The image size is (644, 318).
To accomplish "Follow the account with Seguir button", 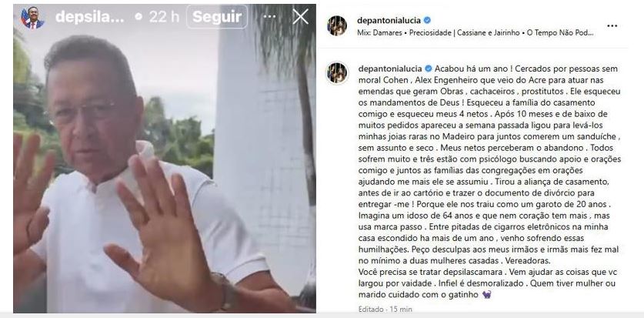I will 217,17.
